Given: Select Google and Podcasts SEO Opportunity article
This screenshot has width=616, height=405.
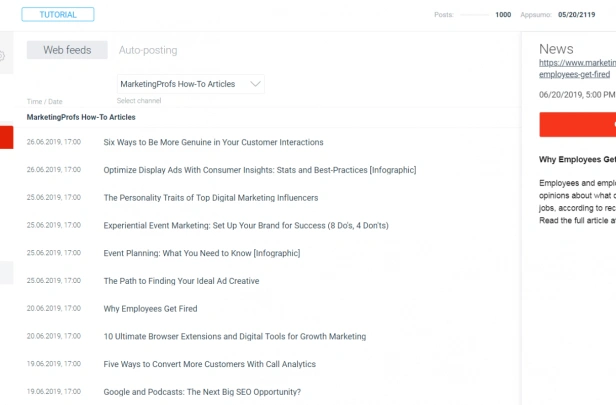Looking at the screenshot, I should pyautogui.click(x=202, y=392).
